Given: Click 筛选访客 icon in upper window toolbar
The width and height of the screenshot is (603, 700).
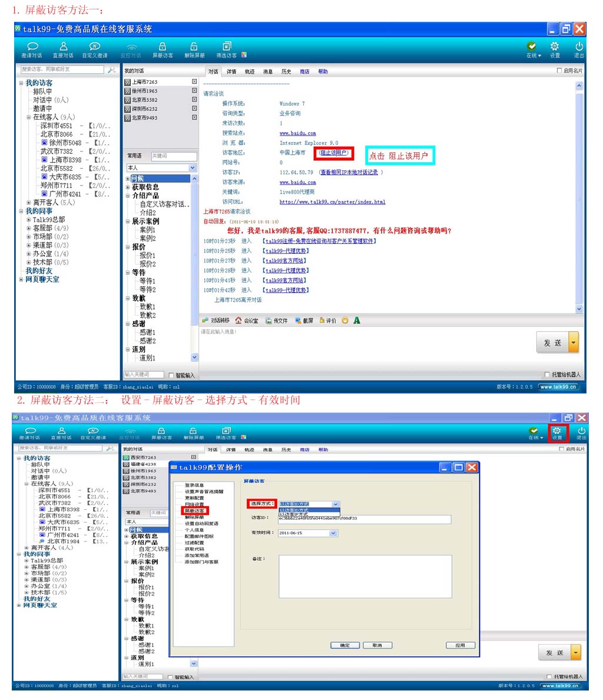Looking at the screenshot, I should coord(227,47).
